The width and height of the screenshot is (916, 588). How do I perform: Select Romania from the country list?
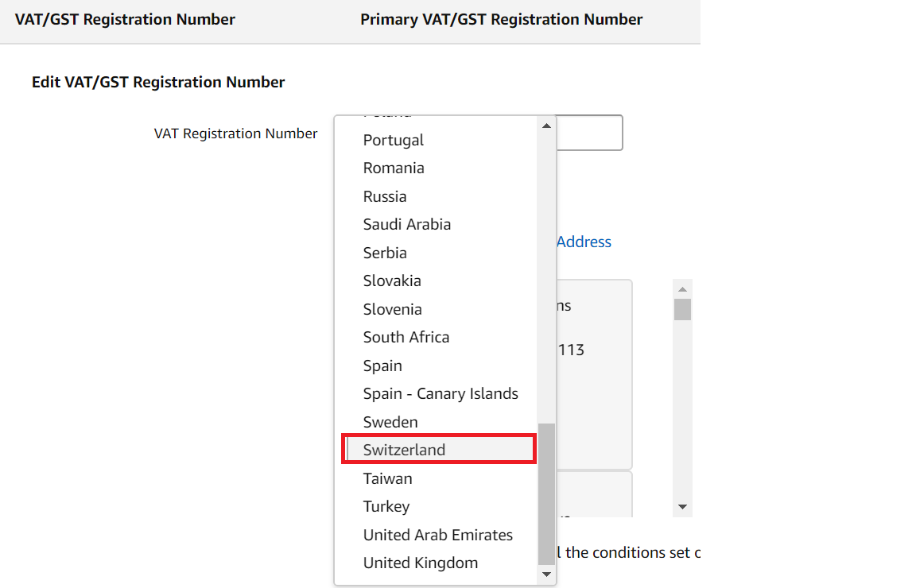394,168
